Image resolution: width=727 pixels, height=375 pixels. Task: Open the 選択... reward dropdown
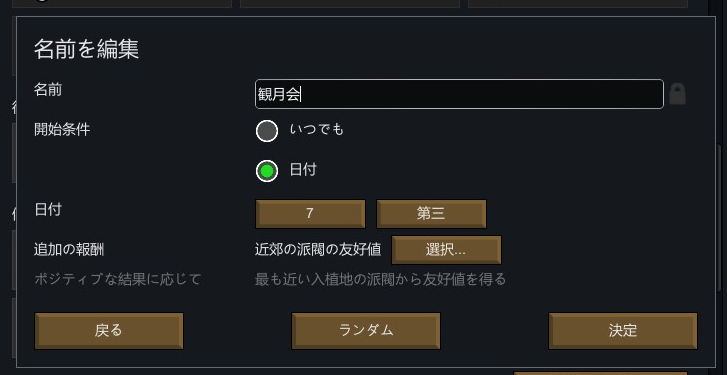446,250
